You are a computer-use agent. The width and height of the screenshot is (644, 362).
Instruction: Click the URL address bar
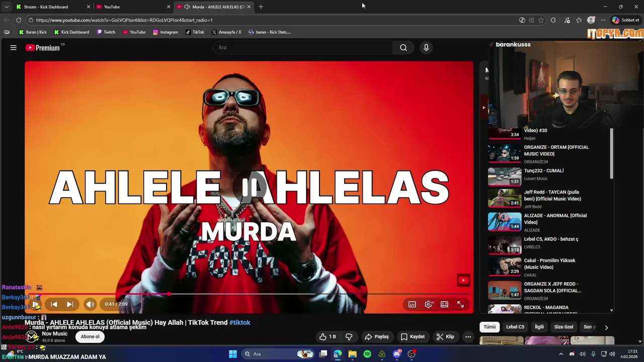click(x=272, y=20)
